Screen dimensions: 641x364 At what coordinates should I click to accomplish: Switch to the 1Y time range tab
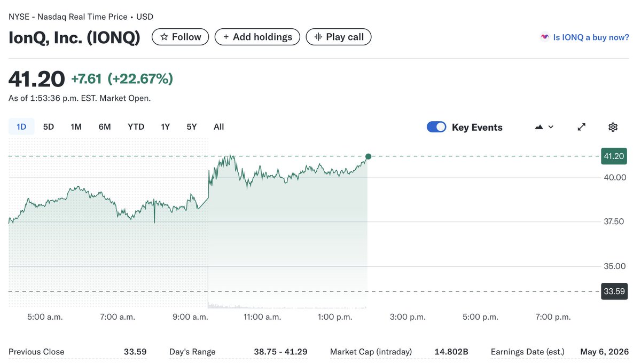[165, 126]
